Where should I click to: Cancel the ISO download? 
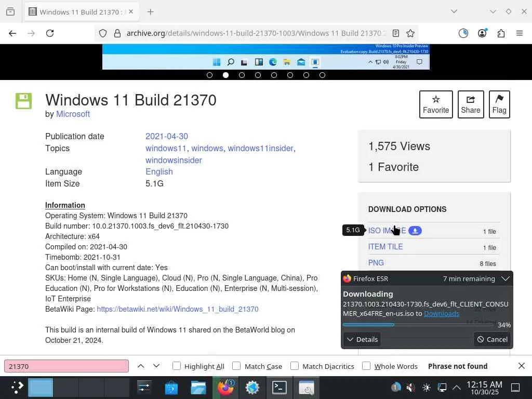pyautogui.click(x=492, y=339)
